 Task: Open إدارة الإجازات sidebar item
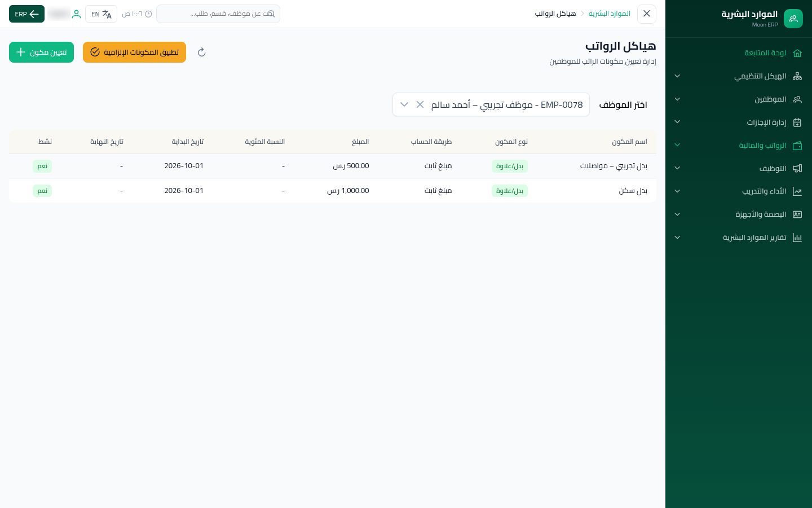click(x=739, y=122)
